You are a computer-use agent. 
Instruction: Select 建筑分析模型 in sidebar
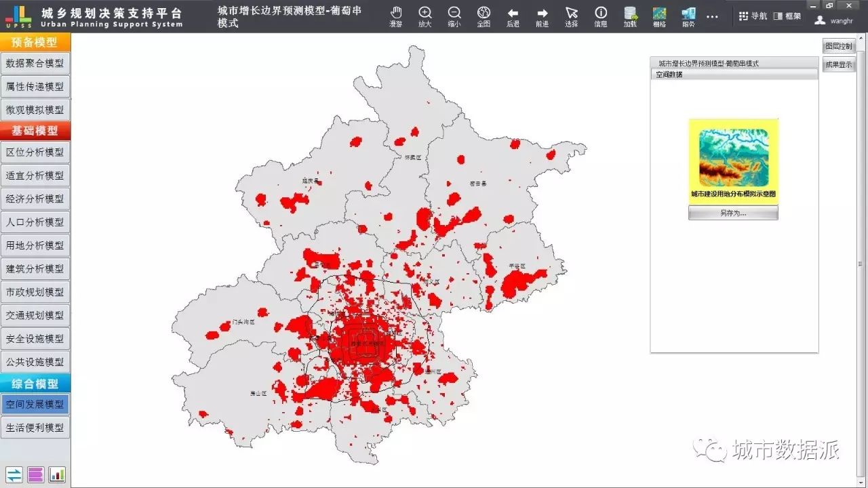click(x=35, y=268)
